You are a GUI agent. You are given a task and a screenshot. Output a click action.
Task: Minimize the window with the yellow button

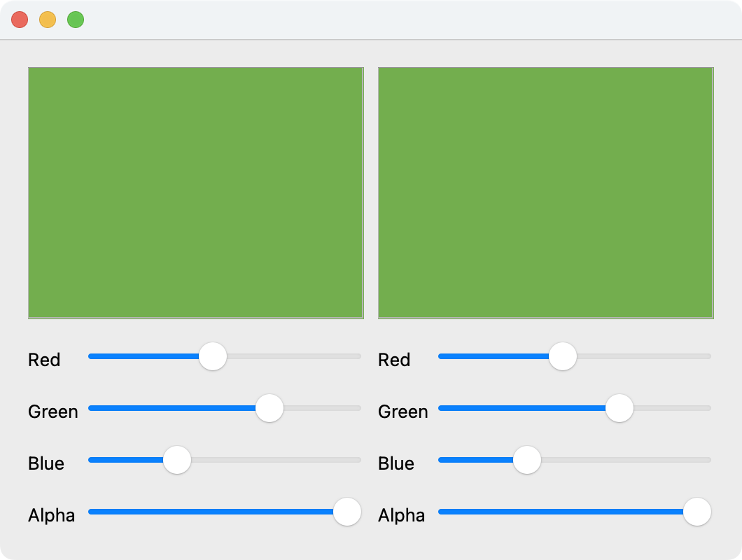pyautogui.click(x=48, y=20)
